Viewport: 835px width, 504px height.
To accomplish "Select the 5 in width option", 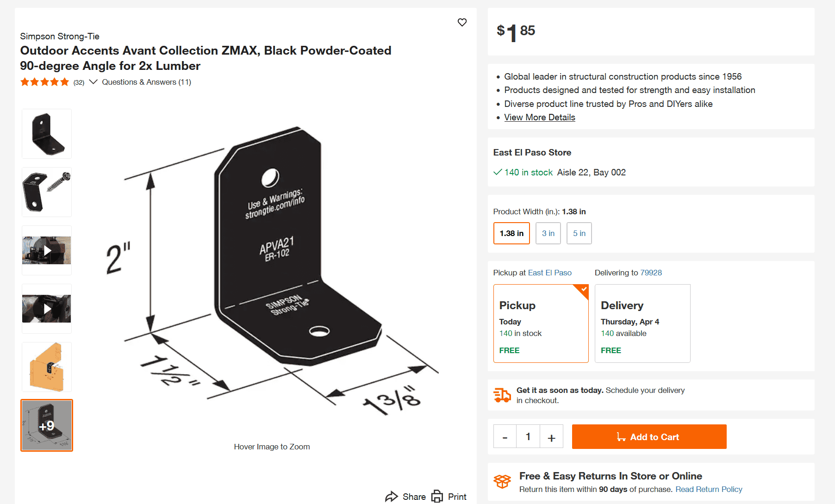I will tap(579, 233).
